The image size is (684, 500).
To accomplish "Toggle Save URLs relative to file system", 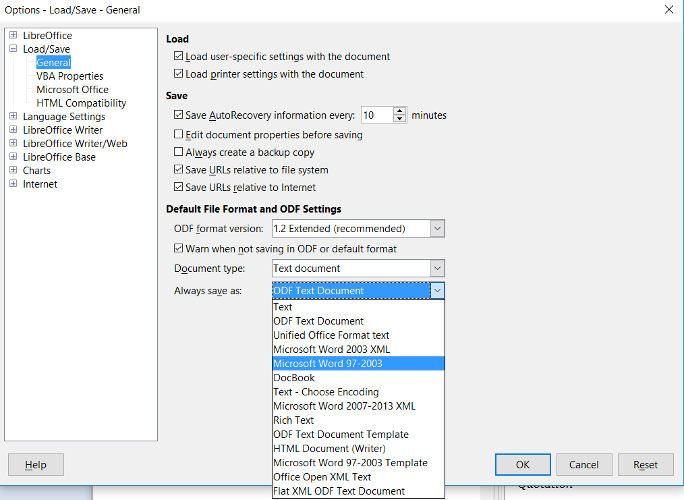I will 178,169.
